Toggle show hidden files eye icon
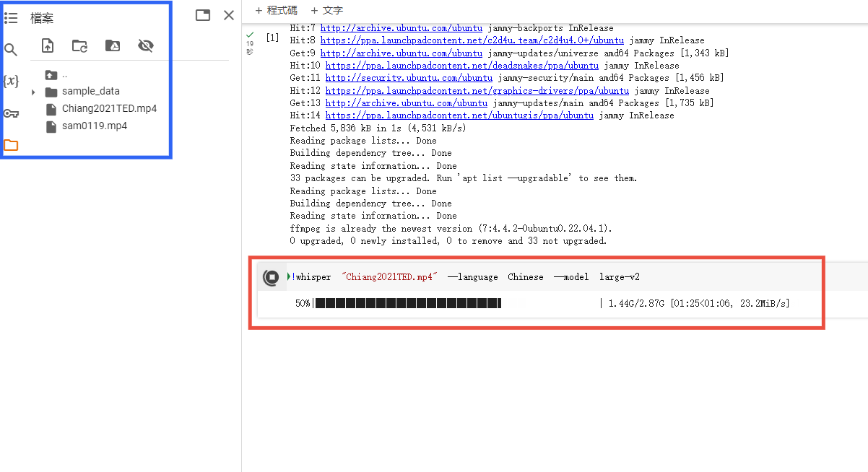Viewport: 868px width, 472px height. click(x=145, y=46)
